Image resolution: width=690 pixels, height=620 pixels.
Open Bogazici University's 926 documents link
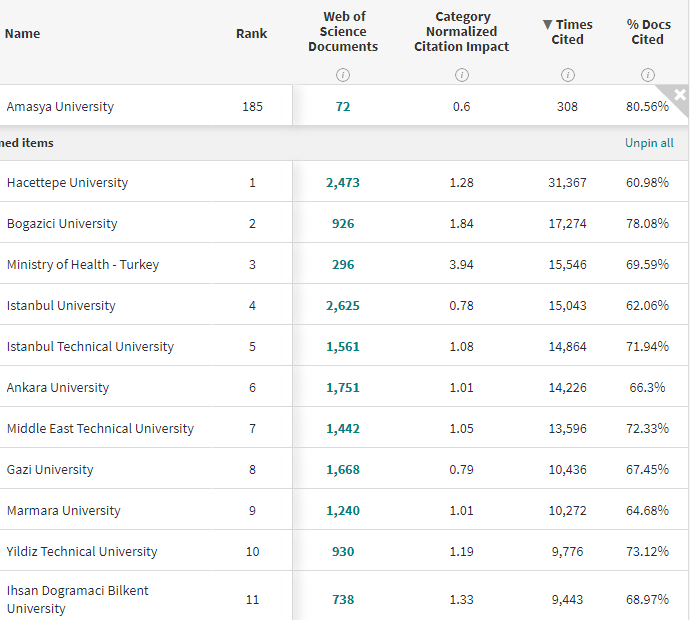(x=343, y=224)
